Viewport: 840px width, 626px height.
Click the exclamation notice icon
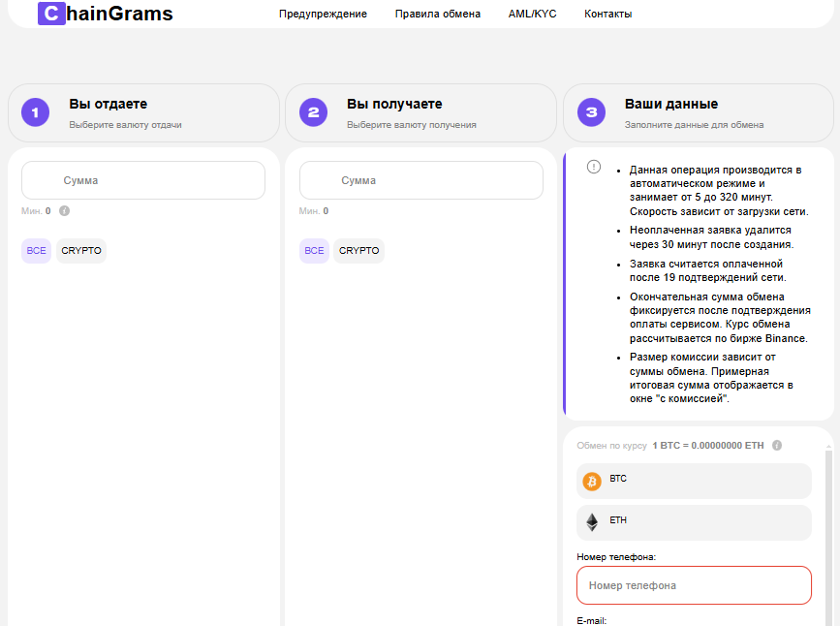coord(594,167)
